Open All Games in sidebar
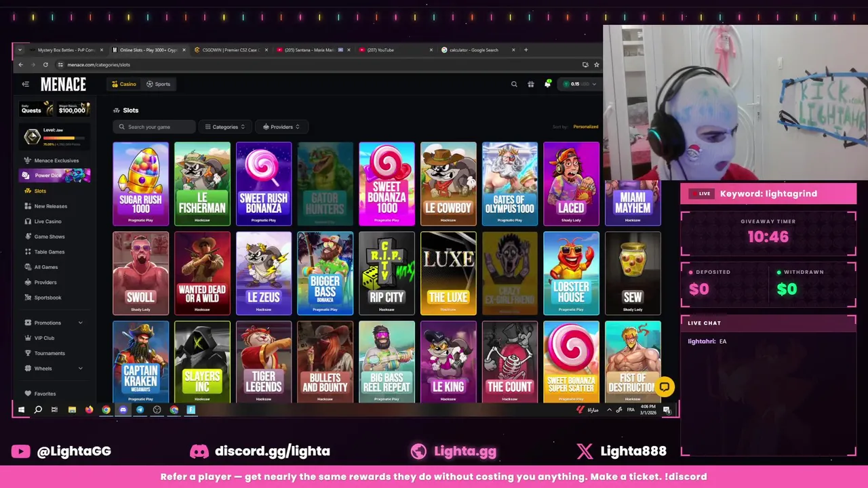This screenshot has height=488, width=868. pyautogui.click(x=41, y=267)
